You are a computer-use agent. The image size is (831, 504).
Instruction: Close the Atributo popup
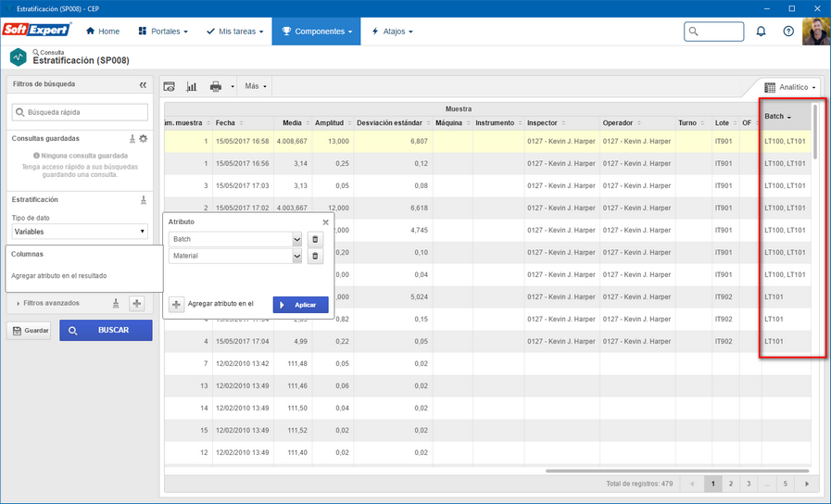tap(325, 222)
